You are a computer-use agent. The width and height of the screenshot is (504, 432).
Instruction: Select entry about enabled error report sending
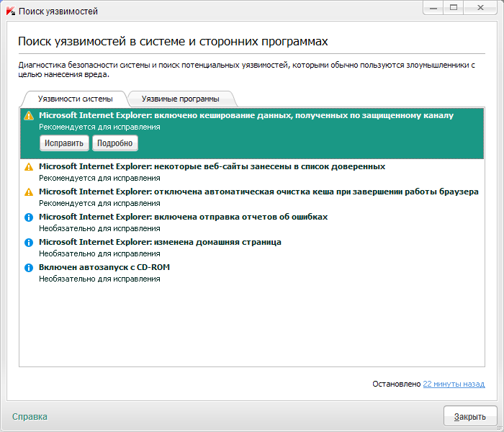(x=252, y=222)
